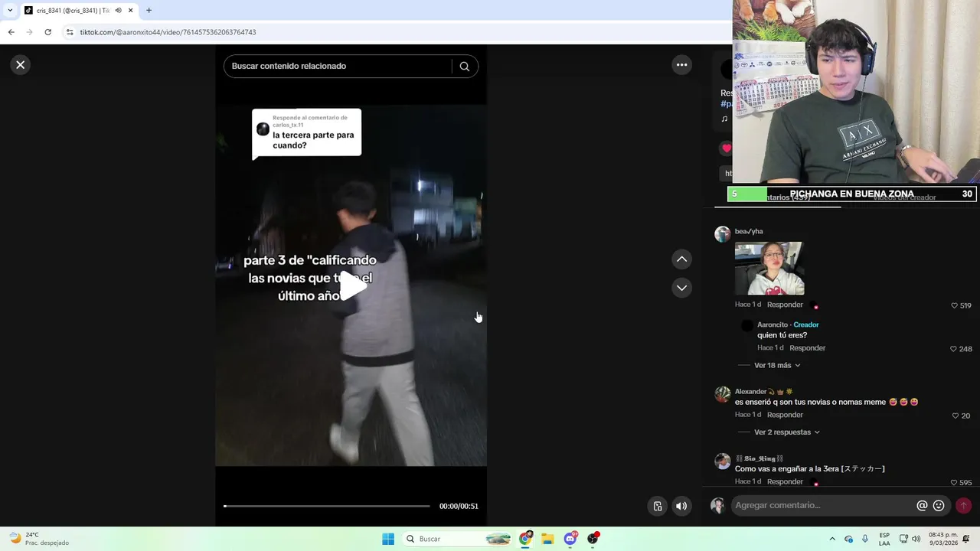Open the emoji picker in comment box
The width and height of the screenshot is (980, 551).
click(939, 505)
